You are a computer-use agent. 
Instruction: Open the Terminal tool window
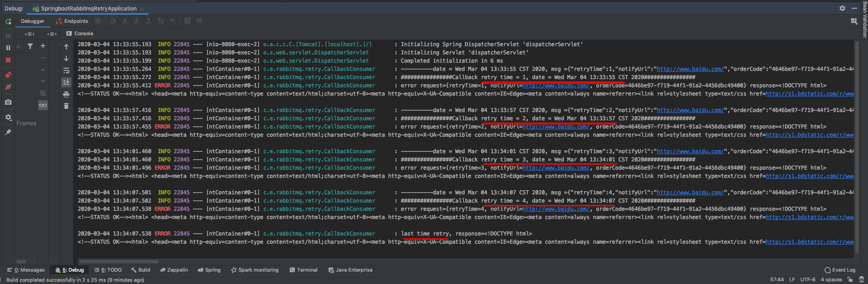[304, 270]
